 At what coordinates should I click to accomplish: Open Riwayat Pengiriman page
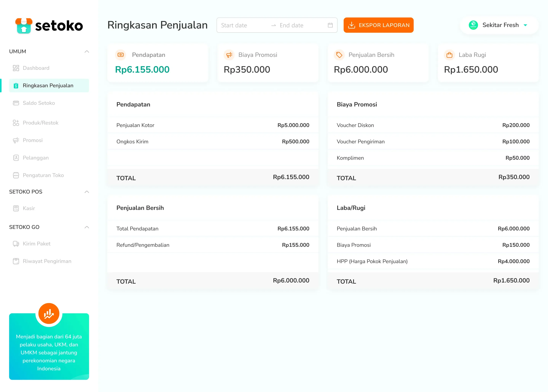[x=49, y=261]
